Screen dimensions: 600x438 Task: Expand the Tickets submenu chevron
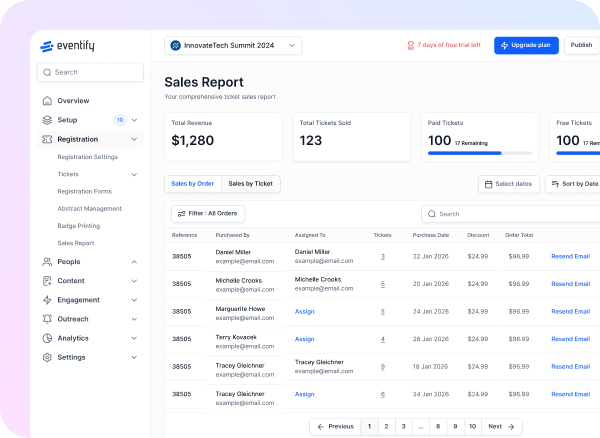(134, 174)
